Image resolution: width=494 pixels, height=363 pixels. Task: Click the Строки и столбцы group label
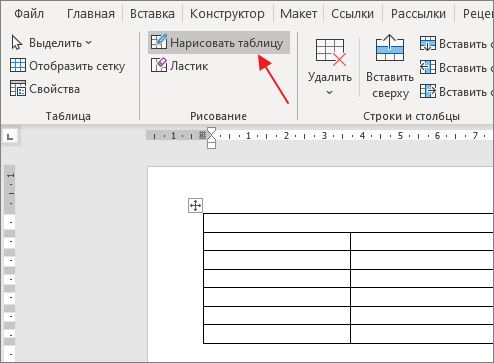(x=411, y=116)
